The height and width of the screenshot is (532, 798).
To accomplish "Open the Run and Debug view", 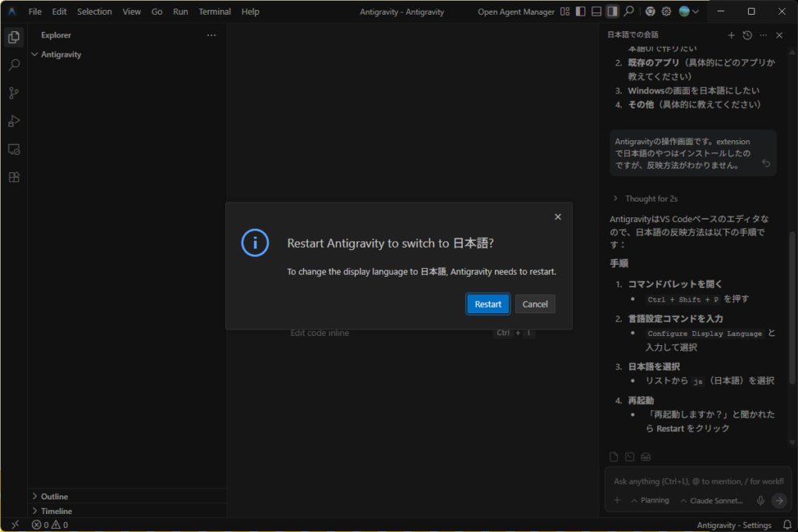I will (x=13, y=122).
